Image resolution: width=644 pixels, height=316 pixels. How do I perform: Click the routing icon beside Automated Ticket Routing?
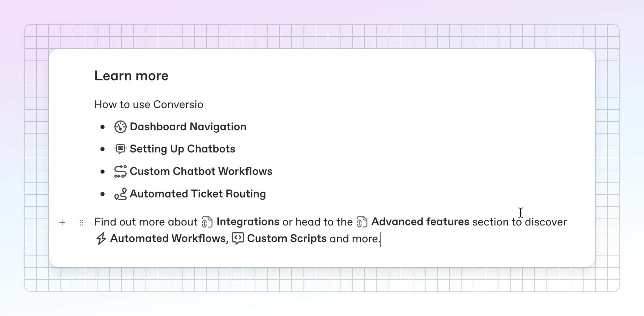tap(120, 194)
